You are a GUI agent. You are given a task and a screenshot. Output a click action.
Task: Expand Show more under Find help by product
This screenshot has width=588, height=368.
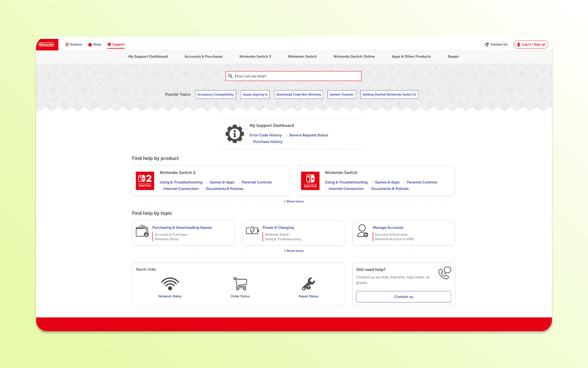294,201
